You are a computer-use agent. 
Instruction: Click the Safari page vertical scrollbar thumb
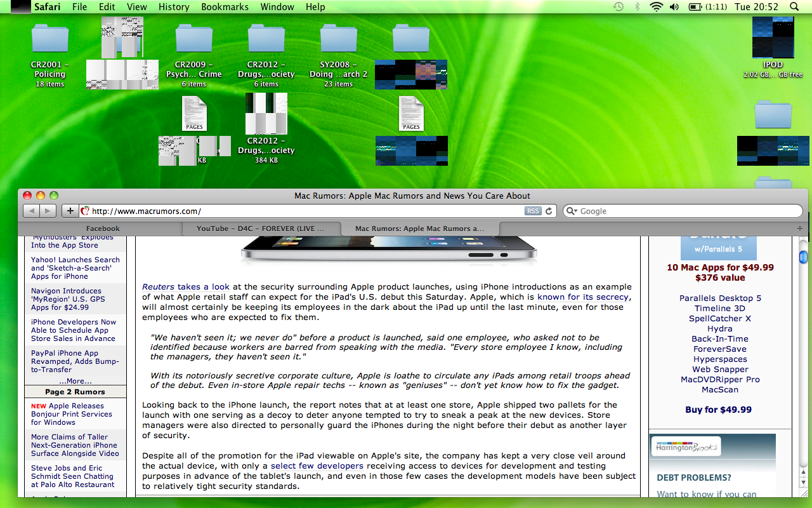[803, 257]
